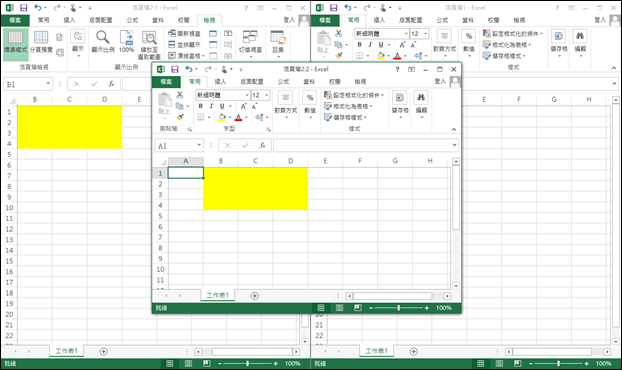This screenshot has height=370, width=622.
Task: Expand the 顯示 show group in 活頁簿2:1
Action: pyautogui.click(x=78, y=43)
